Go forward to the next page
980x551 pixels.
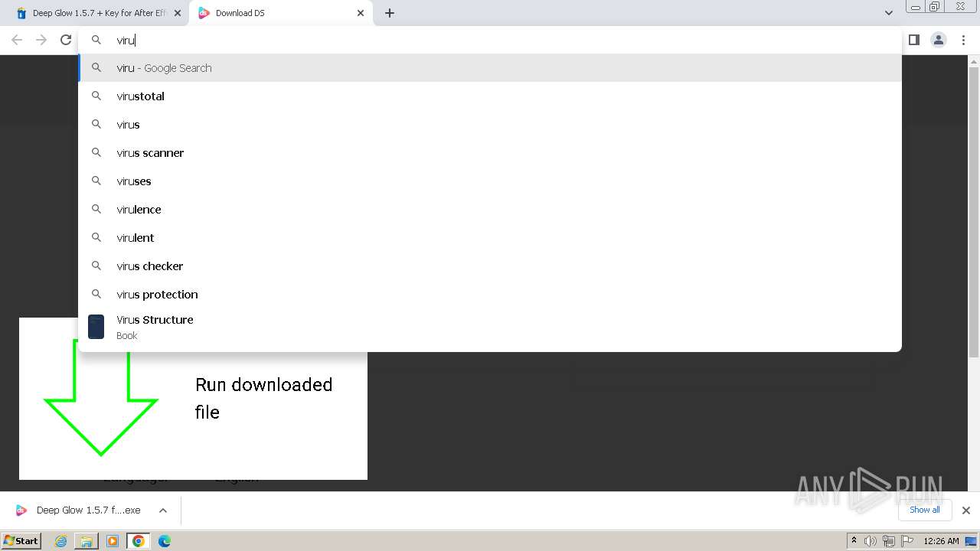click(x=41, y=40)
